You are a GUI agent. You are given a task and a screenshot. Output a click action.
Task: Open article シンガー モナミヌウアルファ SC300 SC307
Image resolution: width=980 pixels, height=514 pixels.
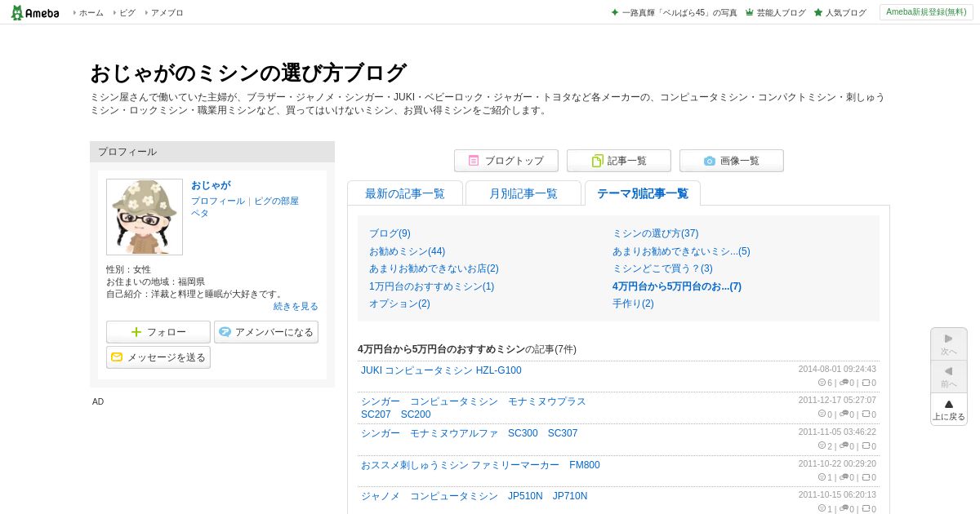point(469,433)
